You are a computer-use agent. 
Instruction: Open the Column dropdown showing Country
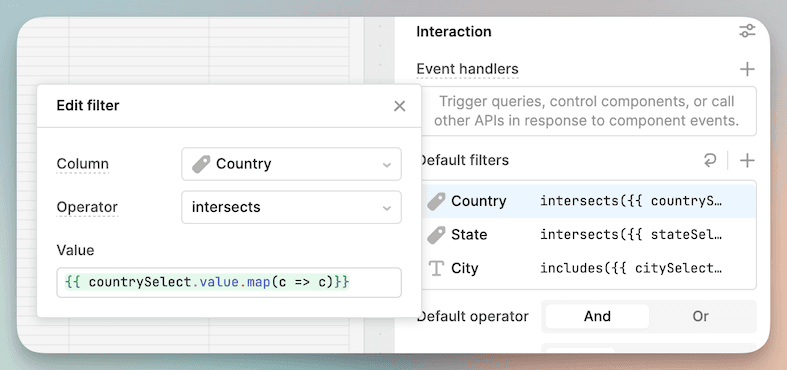coord(291,164)
